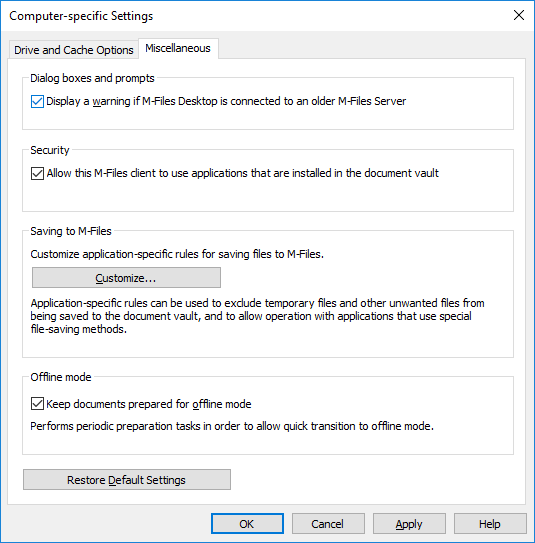Screen dimensions: 535x543
Task: Open the Customize saving rules dialog
Action: pos(126,277)
